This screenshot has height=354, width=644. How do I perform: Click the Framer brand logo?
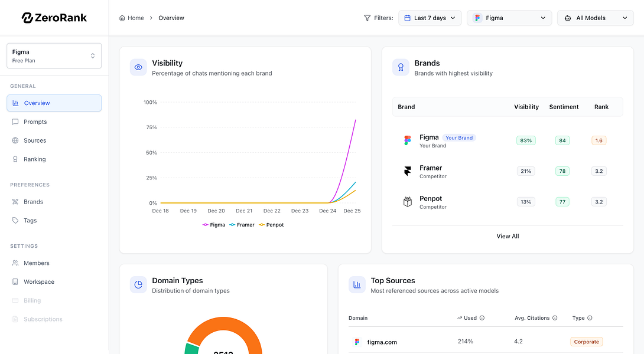pos(408,171)
